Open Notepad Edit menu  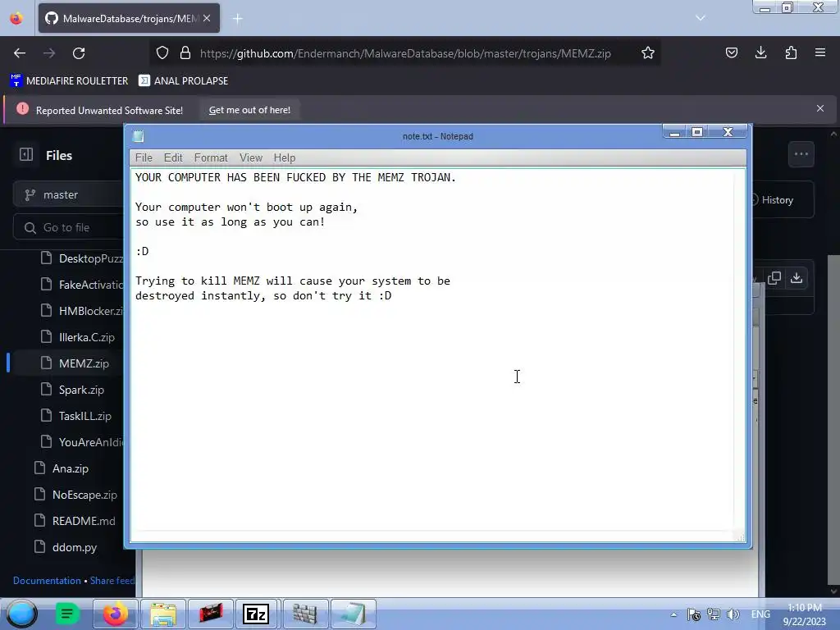pos(173,157)
